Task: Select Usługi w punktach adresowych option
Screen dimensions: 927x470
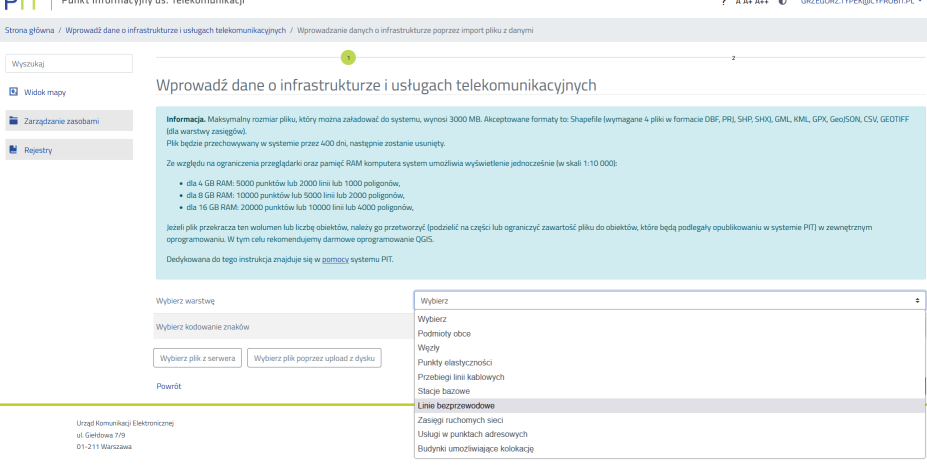Action: tap(670, 434)
